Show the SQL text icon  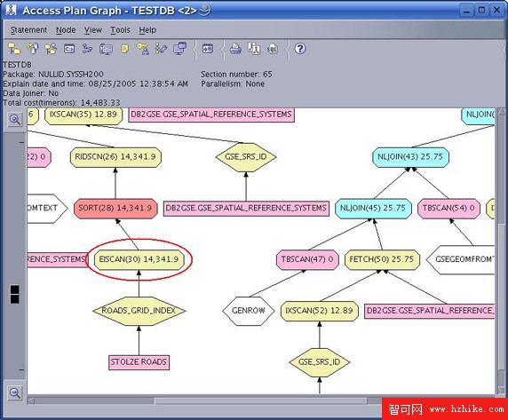pyautogui.click(x=273, y=49)
